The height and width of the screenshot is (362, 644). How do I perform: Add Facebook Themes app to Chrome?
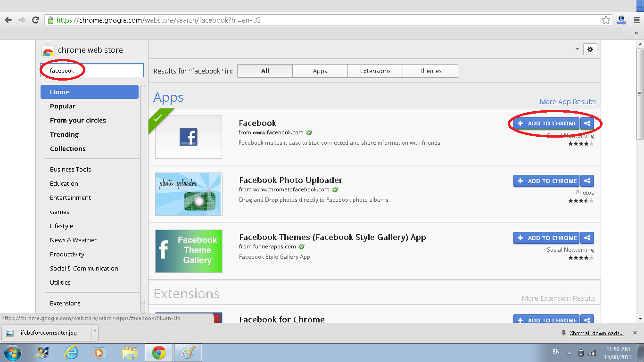pyautogui.click(x=546, y=238)
